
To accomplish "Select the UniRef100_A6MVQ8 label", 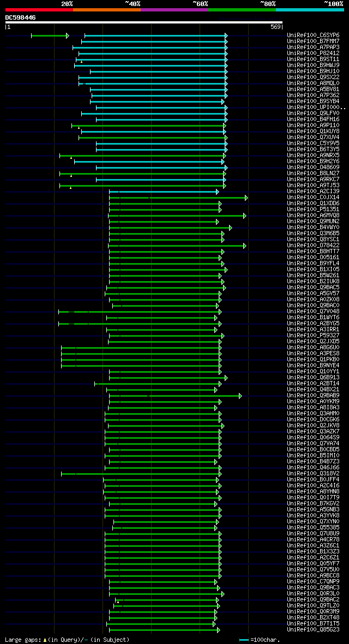I will point(313,215).
